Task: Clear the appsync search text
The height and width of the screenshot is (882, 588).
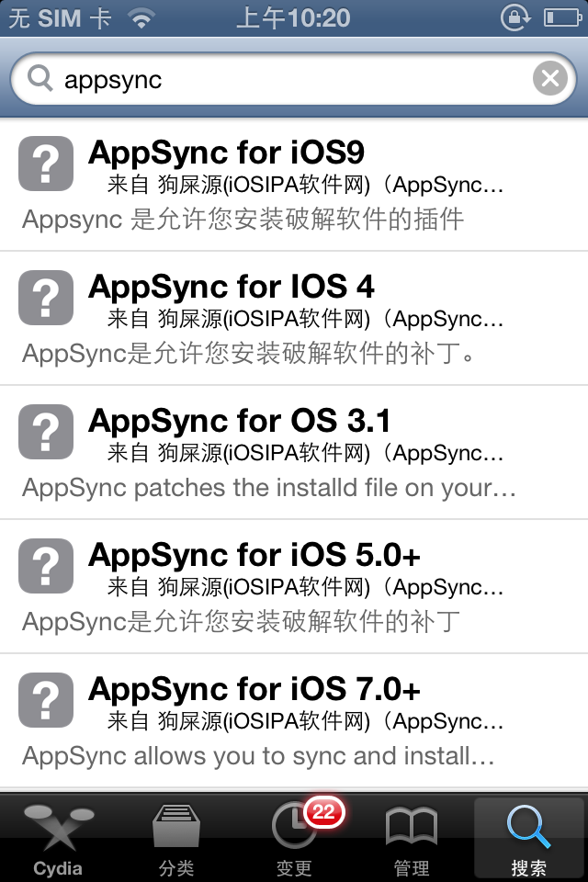Action: [x=549, y=78]
